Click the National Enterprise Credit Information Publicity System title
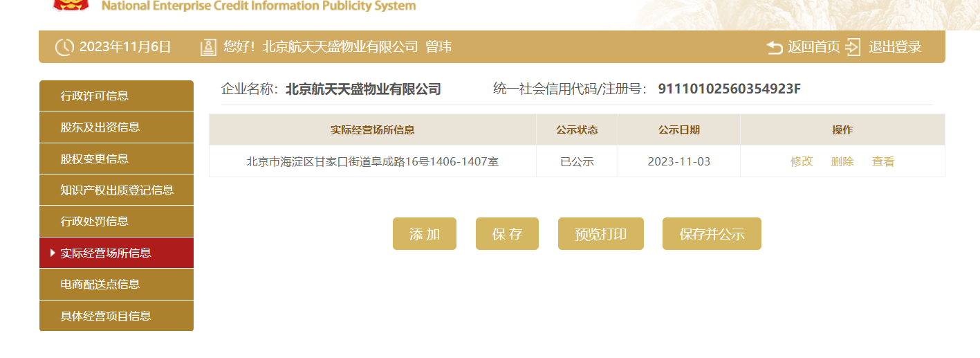The width and height of the screenshot is (980, 358). 259,6
